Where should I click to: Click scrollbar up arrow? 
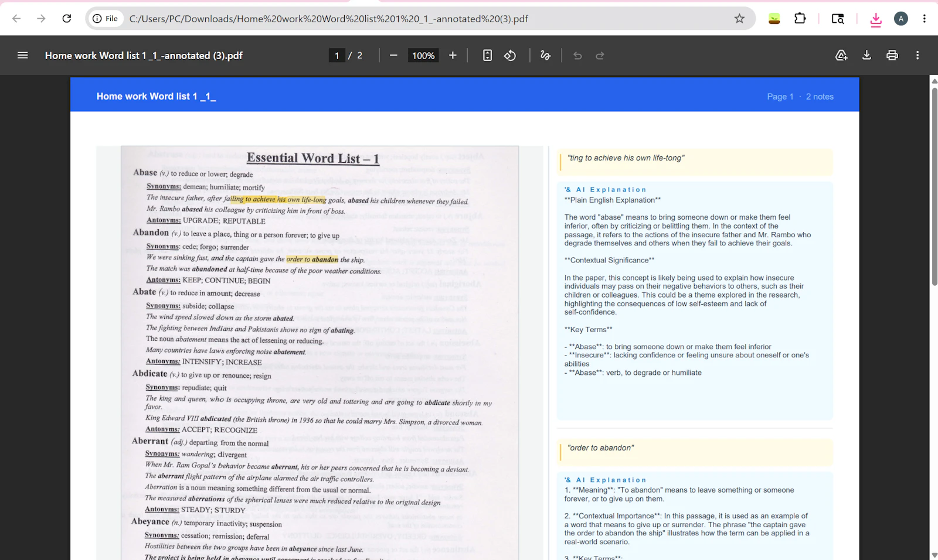tap(934, 81)
